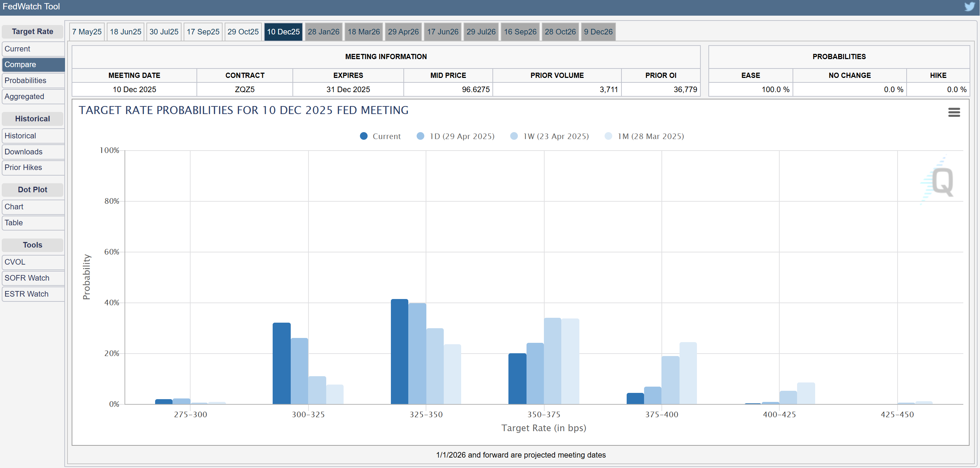Toggle the 1D (29 Apr 2025) legend series
Screen dimensions: 980x468
[x=461, y=136]
